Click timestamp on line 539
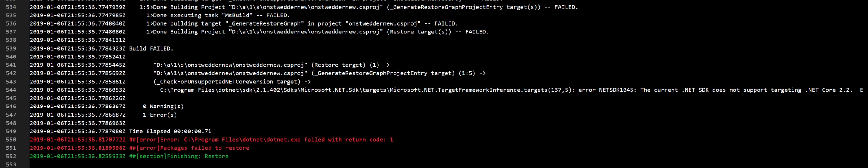Image resolution: width=868 pixels, height=168 pixels. point(77,48)
